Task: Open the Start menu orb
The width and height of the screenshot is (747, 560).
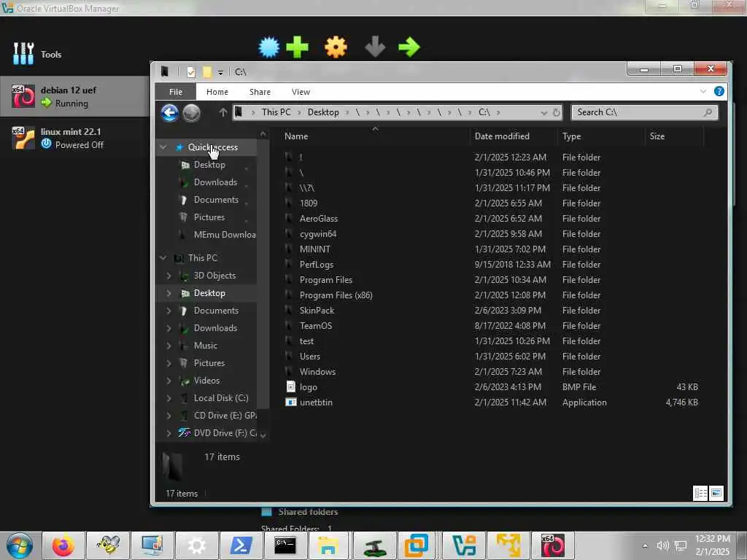Action: (20, 545)
